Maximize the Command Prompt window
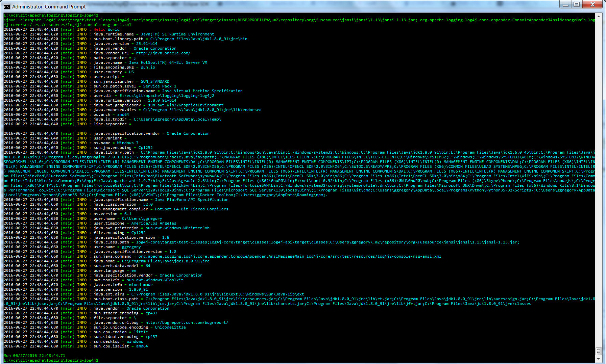This screenshot has width=606, height=364. 577,4
